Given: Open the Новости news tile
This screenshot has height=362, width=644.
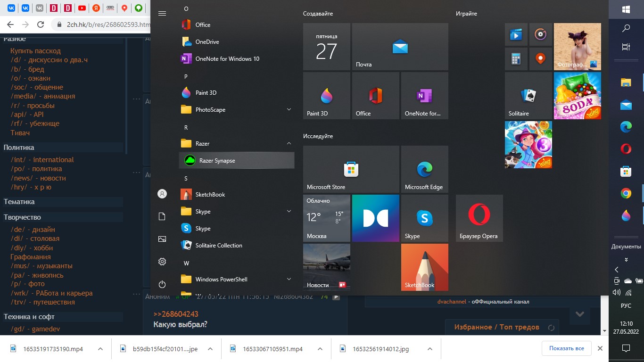Looking at the screenshot, I should pos(327,267).
